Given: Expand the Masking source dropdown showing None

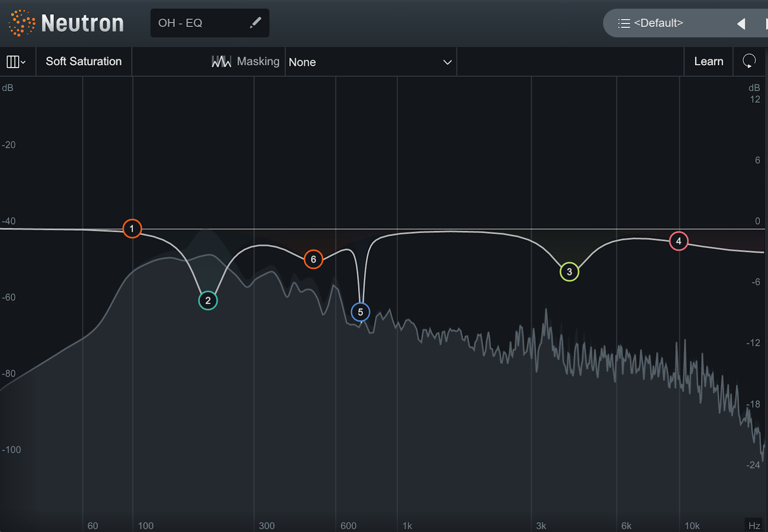Looking at the screenshot, I should pos(371,62).
